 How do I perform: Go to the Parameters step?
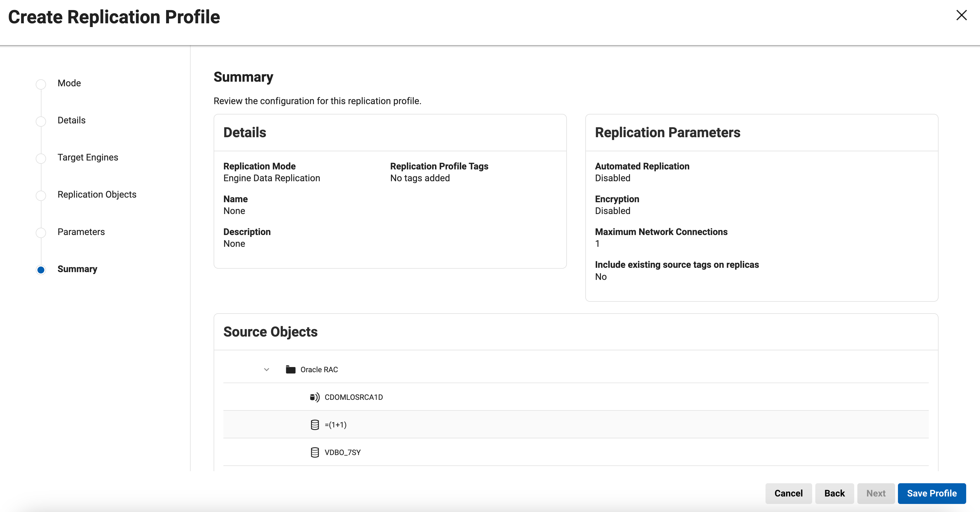81,232
